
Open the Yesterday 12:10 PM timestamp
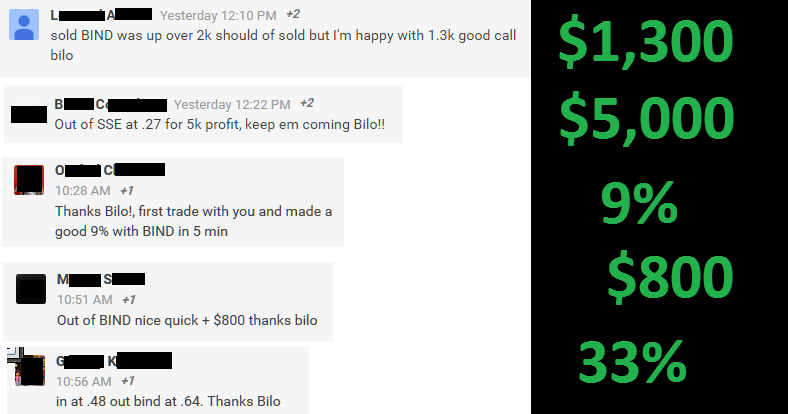218,16
